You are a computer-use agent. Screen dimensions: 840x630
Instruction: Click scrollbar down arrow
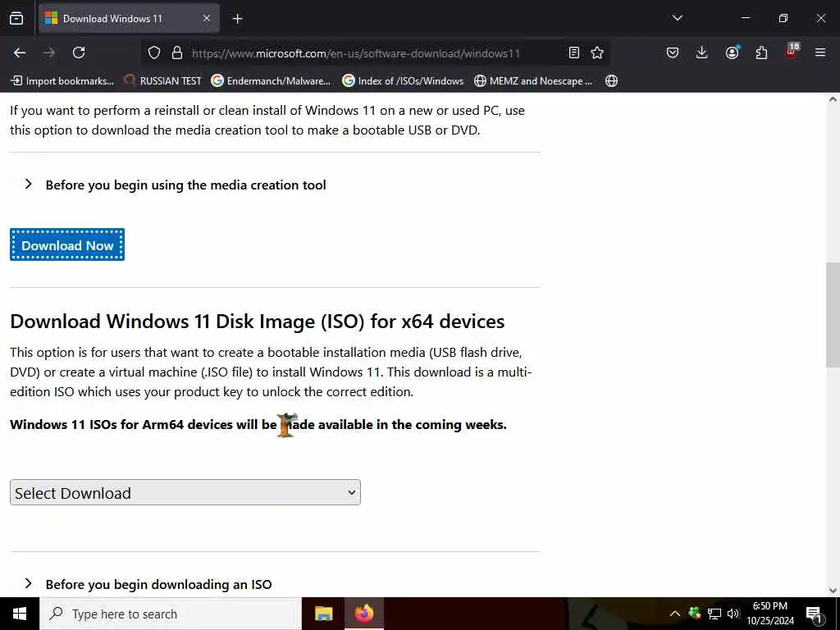click(x=833, y=591)
